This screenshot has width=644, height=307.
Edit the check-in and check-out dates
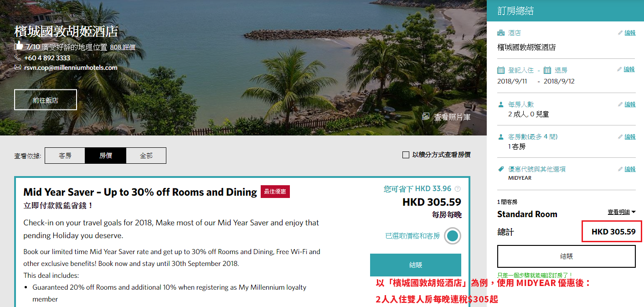point(627,69)
